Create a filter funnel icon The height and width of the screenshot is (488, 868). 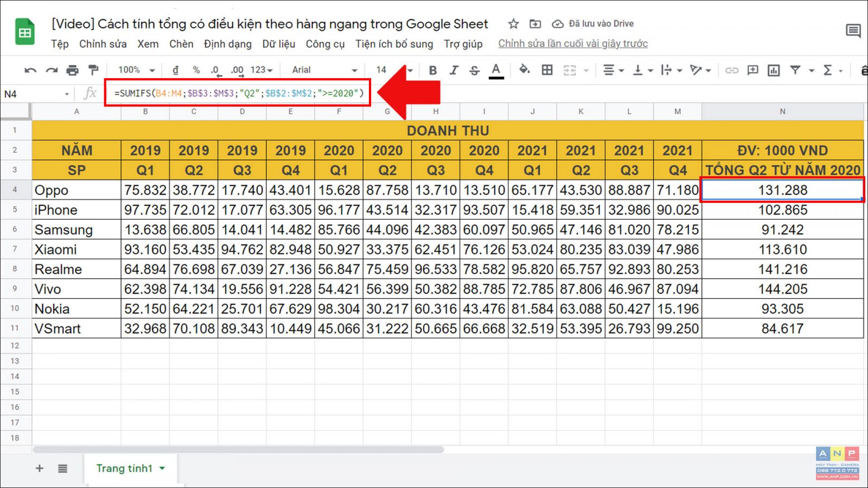(x=795, y=70)
